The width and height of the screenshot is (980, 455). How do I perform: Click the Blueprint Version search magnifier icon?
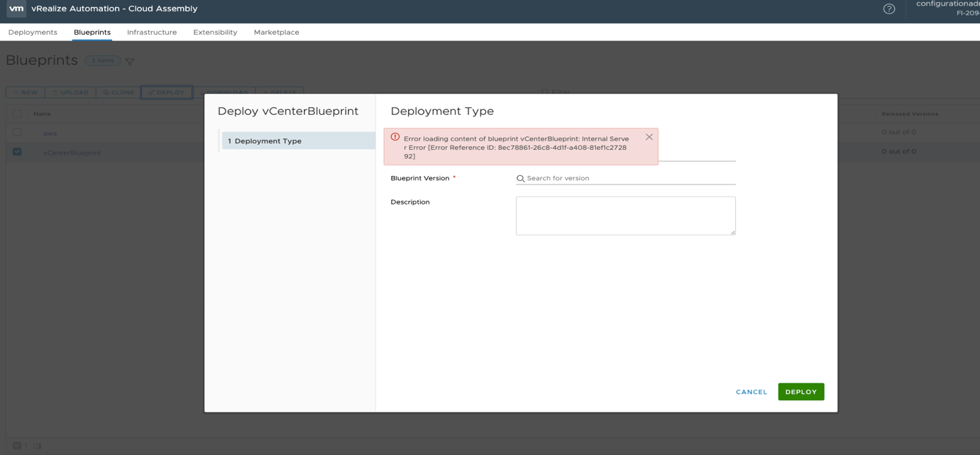point(520,179)
